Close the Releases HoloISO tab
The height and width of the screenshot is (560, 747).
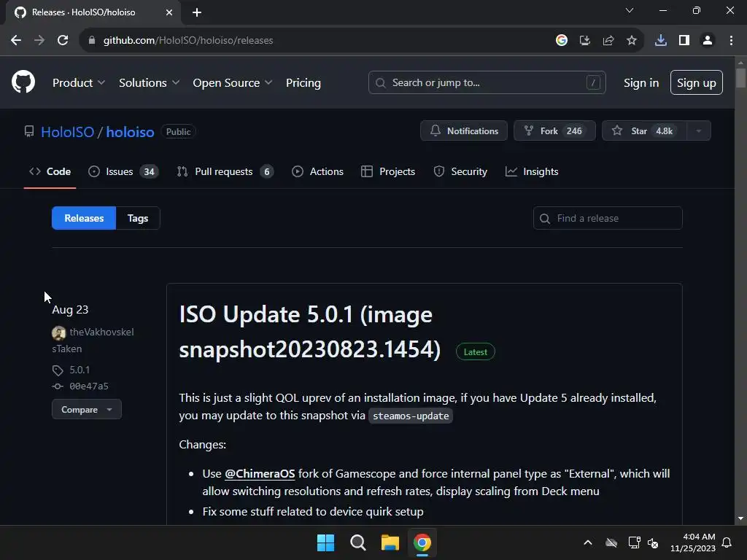(x=169, y=12)
